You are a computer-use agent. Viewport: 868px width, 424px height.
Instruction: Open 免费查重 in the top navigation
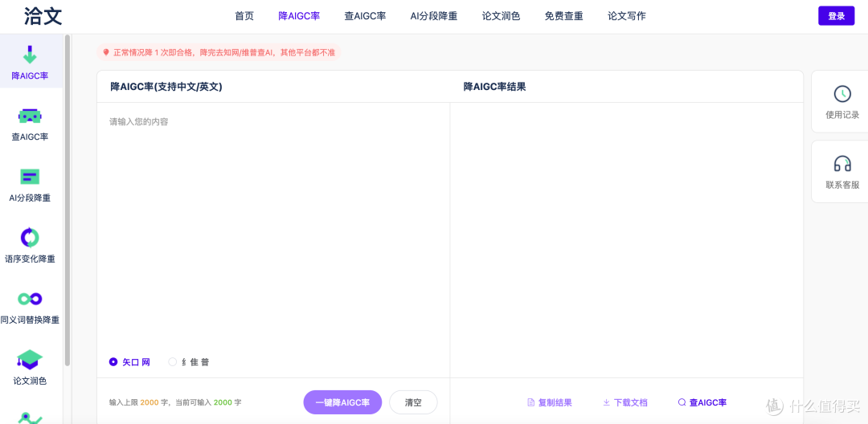pos(563,16)
